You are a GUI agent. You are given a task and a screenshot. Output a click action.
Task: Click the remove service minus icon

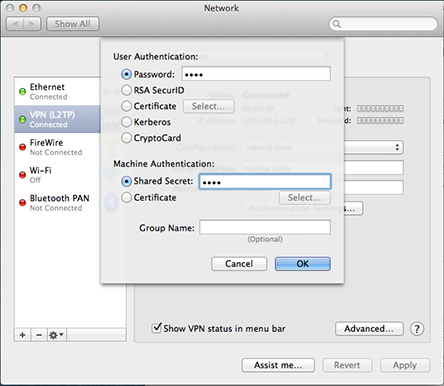click(x=39, y=335)
